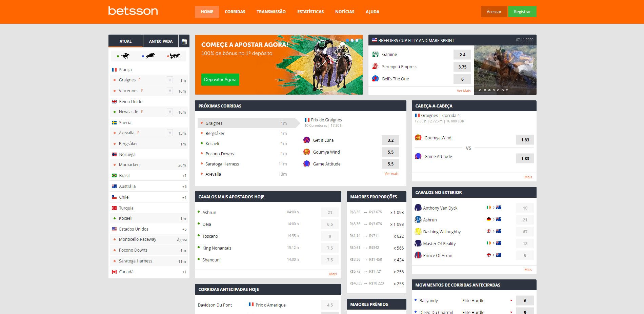Collapse the Noruega country group
Image resolution: width=644 pixels, height=314 pixels.
pyautogui.click(x=149, y=155)
